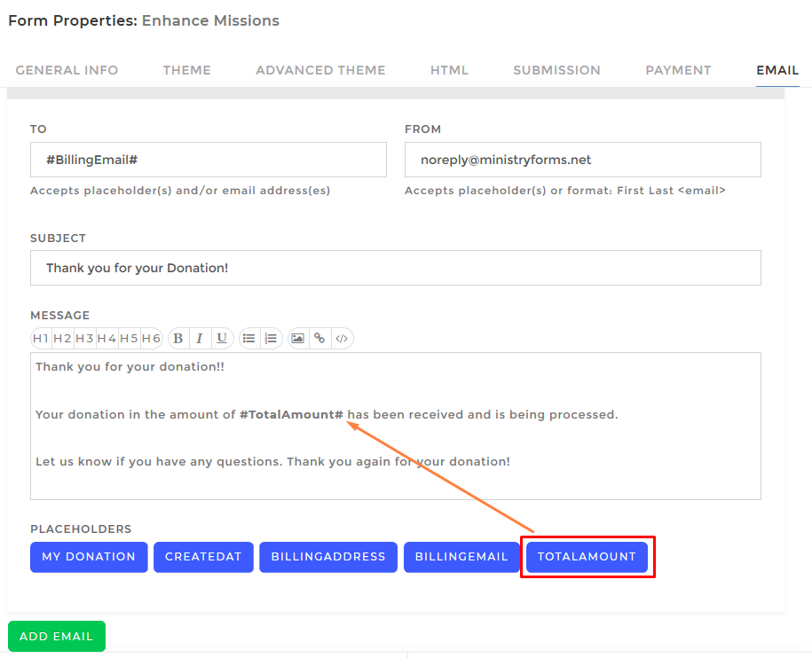Insert a numbered list in message
This screenshot has width=812, height=658.
click(x=271, y=338)
